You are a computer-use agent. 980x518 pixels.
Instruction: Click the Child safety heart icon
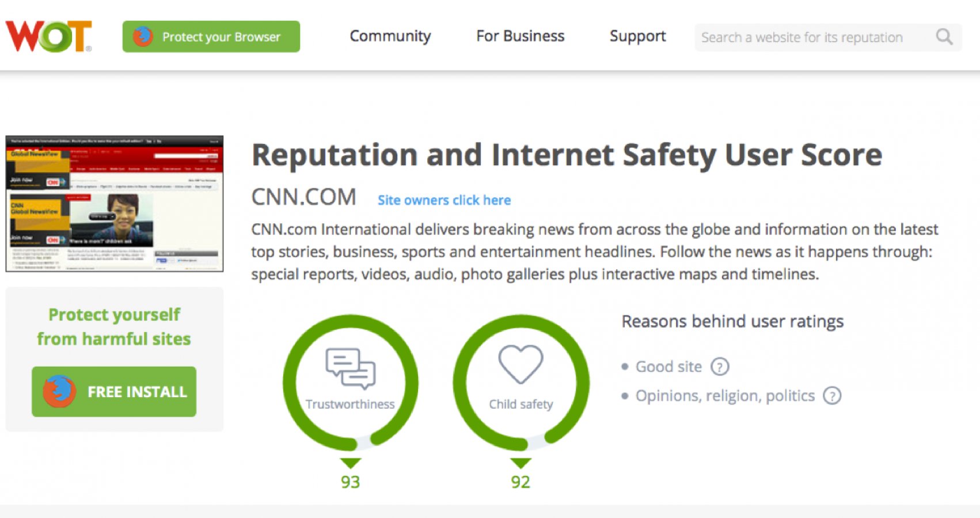[521, 364]
